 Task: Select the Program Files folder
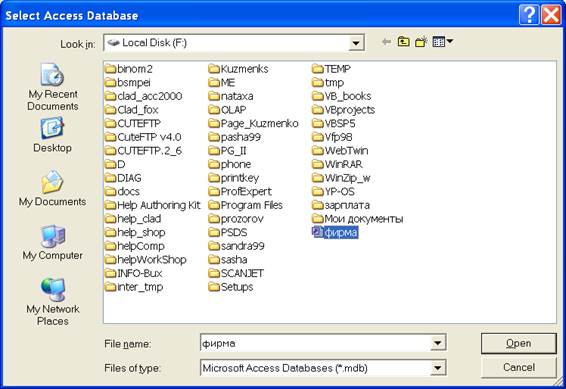click(245, 205)
